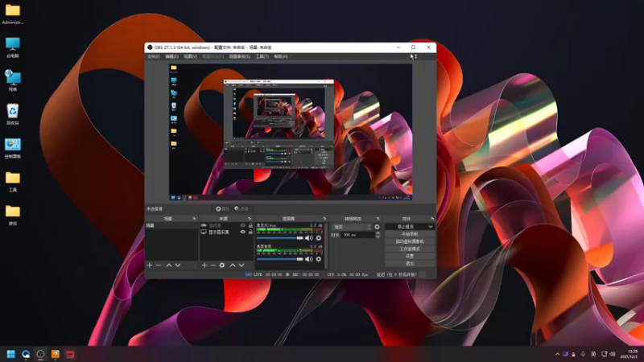Open the 工具 folder on desktop
Screen dimensions: 644x362
[13, 182]
